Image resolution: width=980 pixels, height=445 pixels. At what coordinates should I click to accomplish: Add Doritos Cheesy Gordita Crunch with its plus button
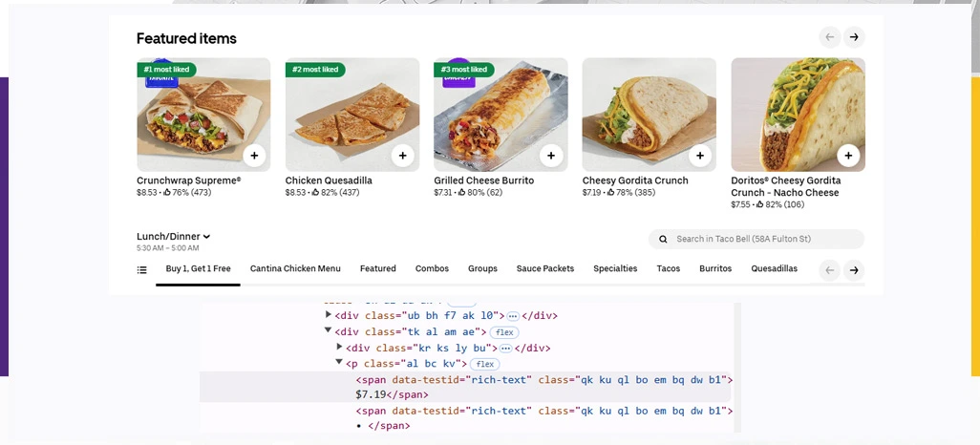(x=848, y=156)
